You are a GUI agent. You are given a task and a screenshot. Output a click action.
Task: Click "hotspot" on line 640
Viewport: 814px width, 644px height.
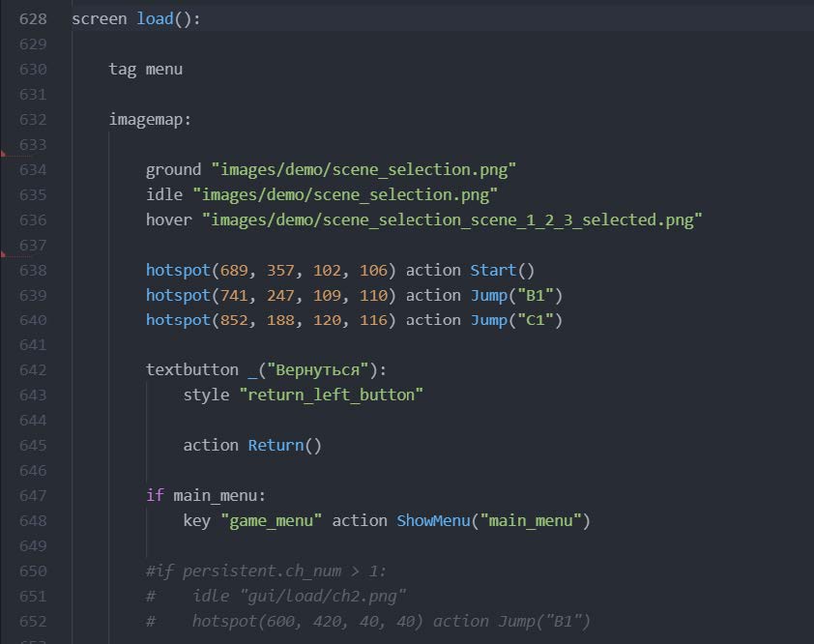pyautogui.click(x=178, y=320)
